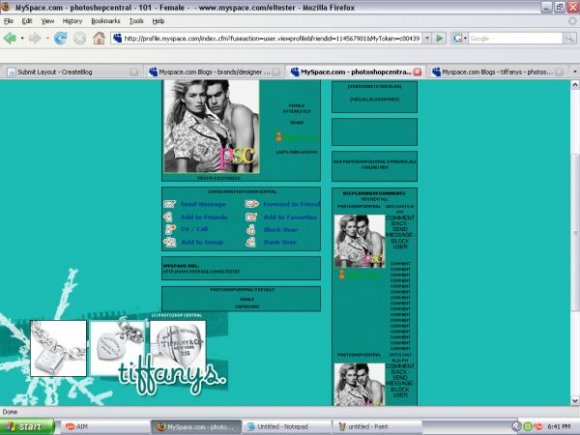Click the IM / Call icon
This screenshot has width=580, height=435.
click(170, 229)
